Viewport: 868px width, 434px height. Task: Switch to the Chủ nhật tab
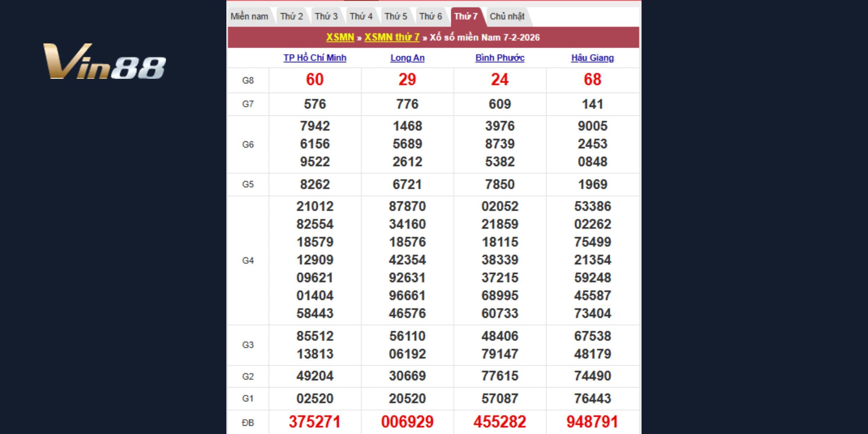[507, 16]
